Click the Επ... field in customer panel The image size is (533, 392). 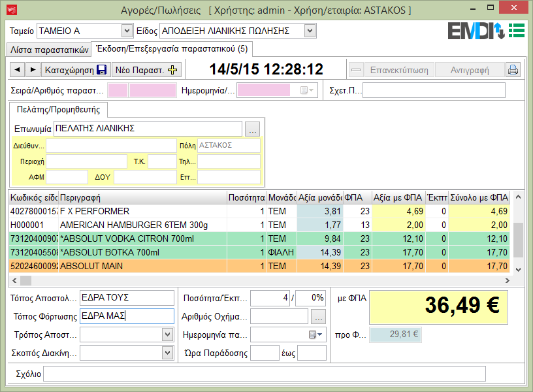(x=229, y=177)
